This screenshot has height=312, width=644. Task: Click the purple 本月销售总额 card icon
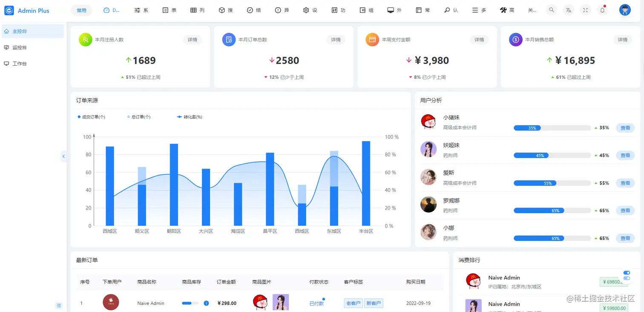[x=516, y=40]
